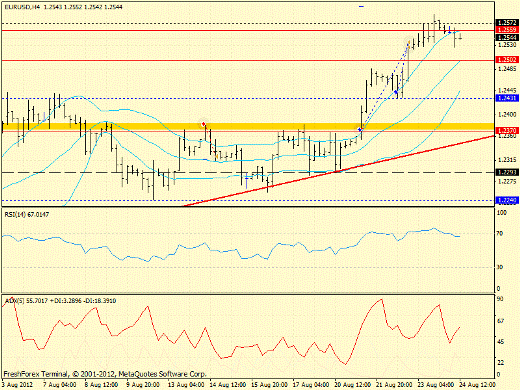Select the red 1.2370 price level tag
Screen dimensions: 520x390
click(x=507, y=130)
